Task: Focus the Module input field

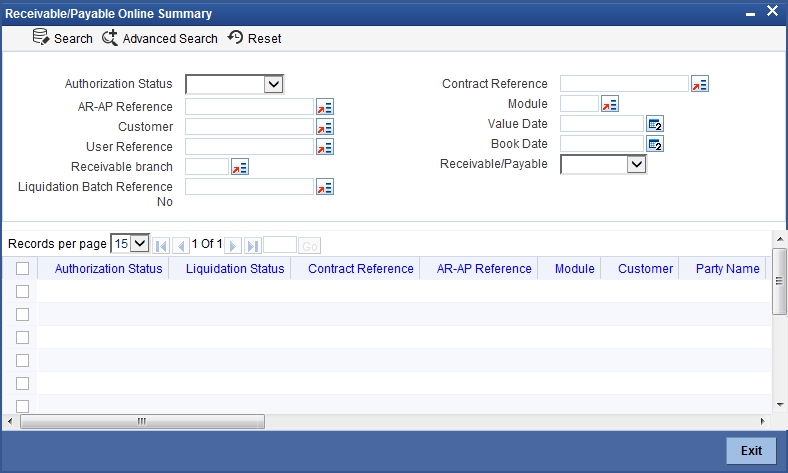Action: click(579, 104)
